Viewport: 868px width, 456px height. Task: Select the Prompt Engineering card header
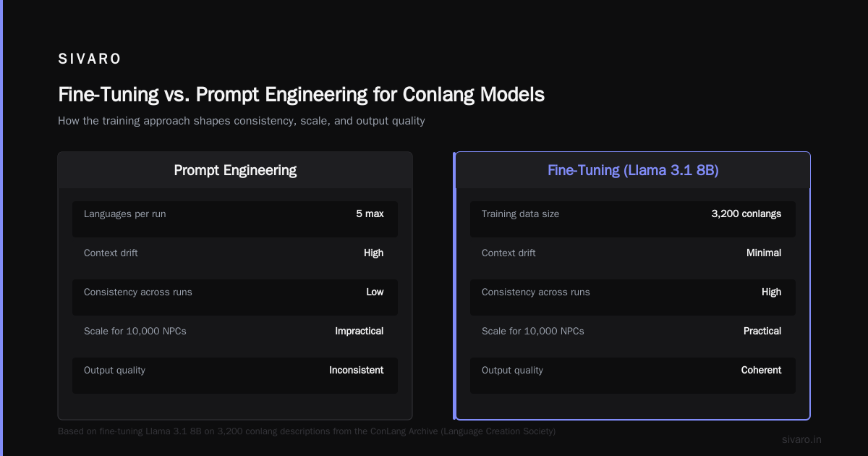coord(235,170)
